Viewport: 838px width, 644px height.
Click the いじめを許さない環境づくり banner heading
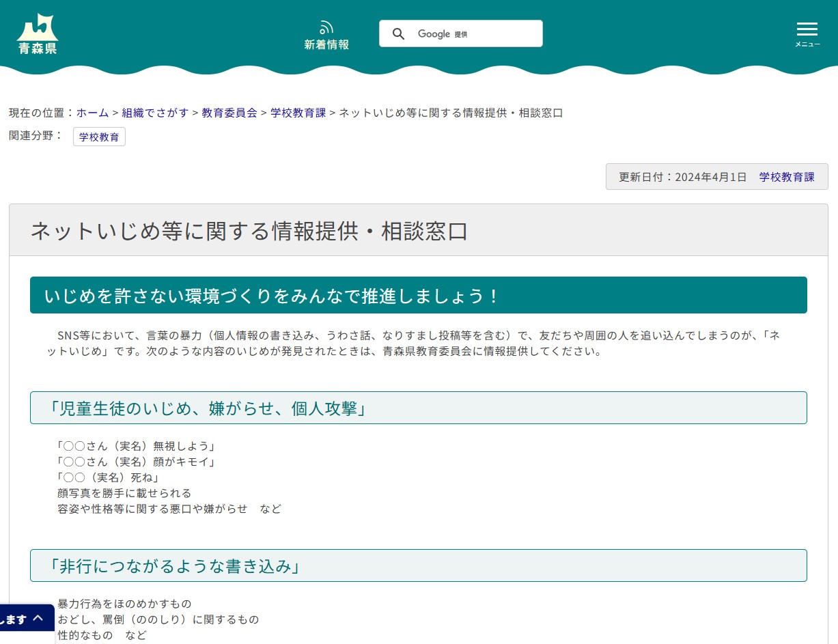(270, 295)
